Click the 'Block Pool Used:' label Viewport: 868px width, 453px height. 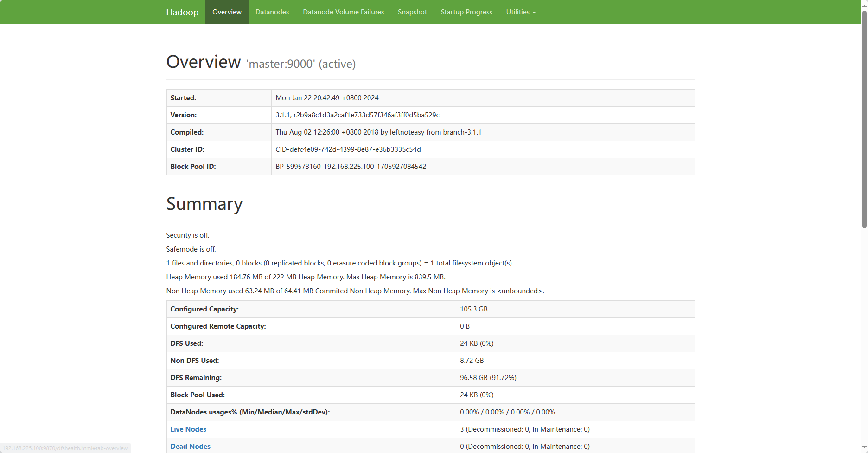(198, 395)
